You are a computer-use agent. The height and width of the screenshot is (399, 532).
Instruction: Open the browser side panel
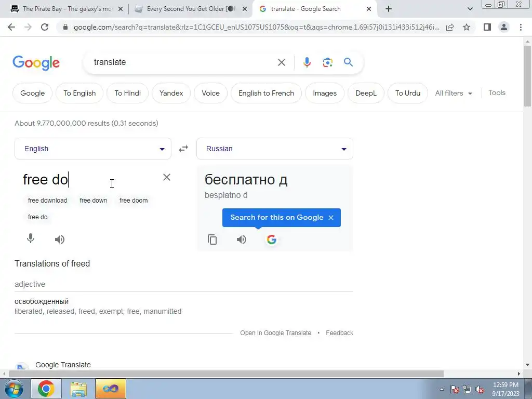pos(487,27)
